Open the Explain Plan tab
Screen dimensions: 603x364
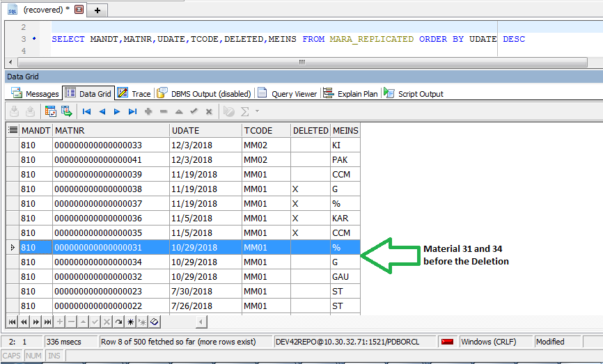click(350, 93)
